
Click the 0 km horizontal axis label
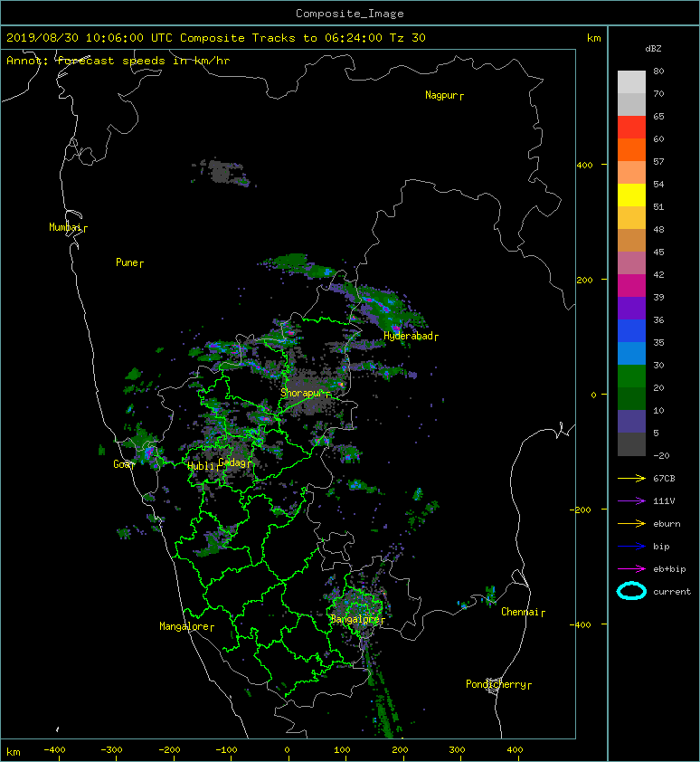pos(287,750)
